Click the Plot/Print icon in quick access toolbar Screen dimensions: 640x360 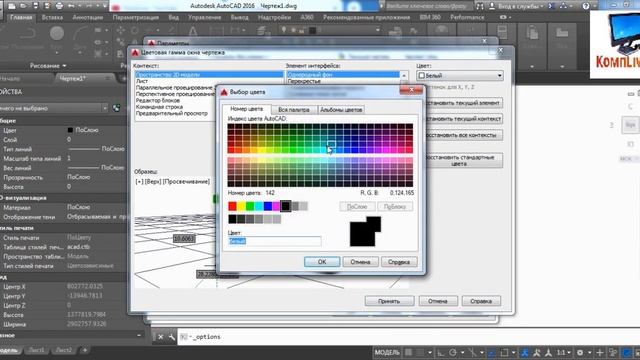tap(59, 6)
